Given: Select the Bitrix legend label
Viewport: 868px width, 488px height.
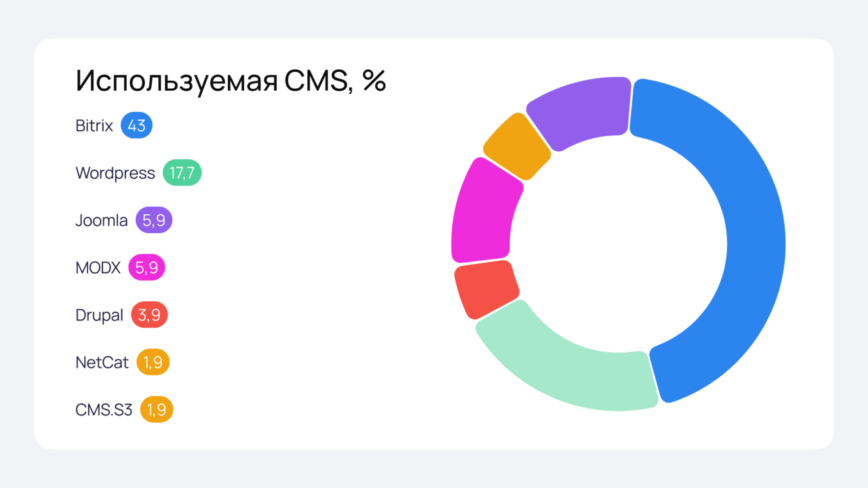Looking at the screenshot, I should [x=94, y=125].
